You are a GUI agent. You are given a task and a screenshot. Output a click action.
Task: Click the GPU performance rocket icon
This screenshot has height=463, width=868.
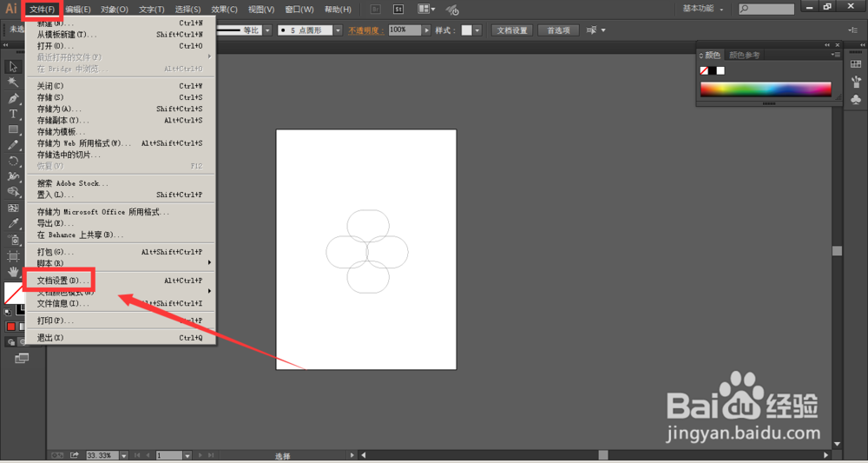[452, 10]
